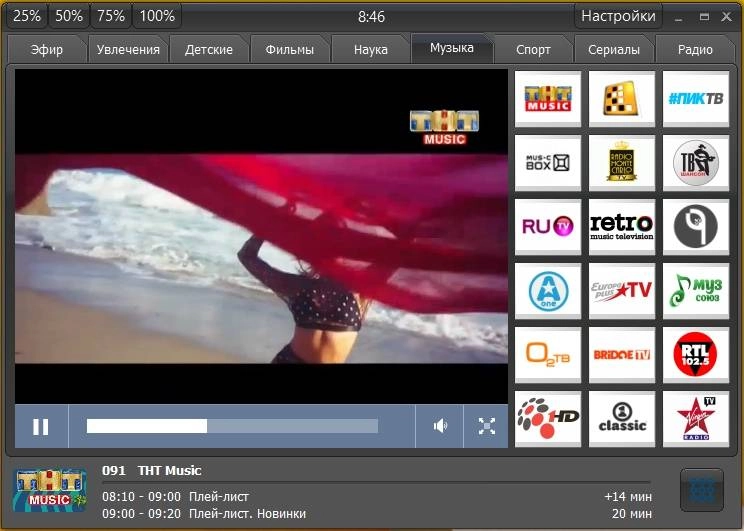Image resolution: width=744 pixels, height=531 pixels.
Task: Click the playback progress slider
Action: [x=232, y=426]
